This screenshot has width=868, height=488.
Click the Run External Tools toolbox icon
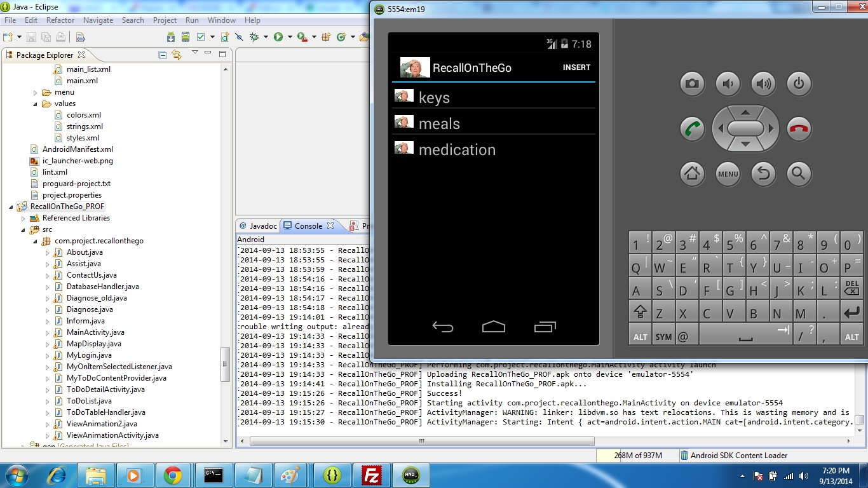(x=302, y=37)
